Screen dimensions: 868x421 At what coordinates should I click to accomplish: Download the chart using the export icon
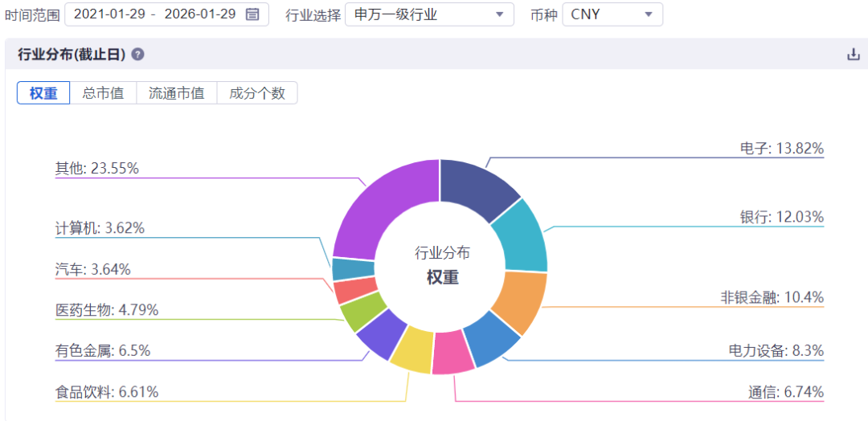pos(854,54)
